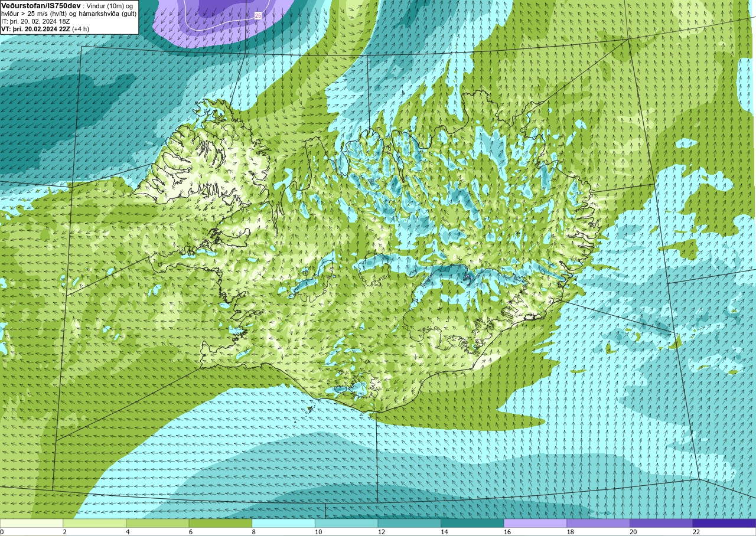Pick the 10–12 m/s turquoise legend swatch
Image resolution: width=756 pixels, height=536 pixels.
(347, 523)
